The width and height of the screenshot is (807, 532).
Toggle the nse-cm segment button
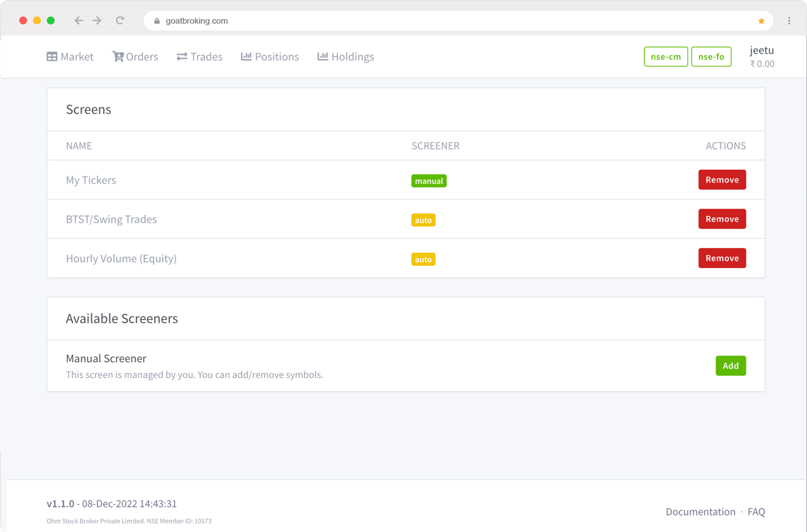point(665,57)
